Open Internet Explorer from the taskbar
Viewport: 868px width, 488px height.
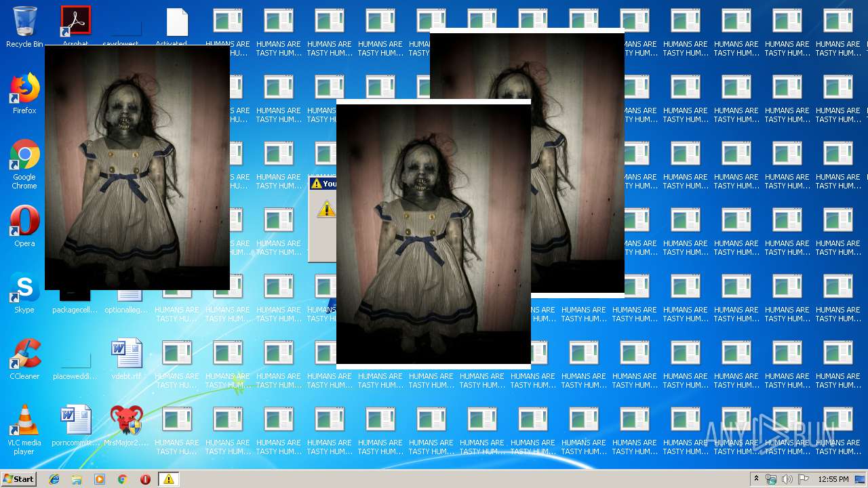point(54,479)
